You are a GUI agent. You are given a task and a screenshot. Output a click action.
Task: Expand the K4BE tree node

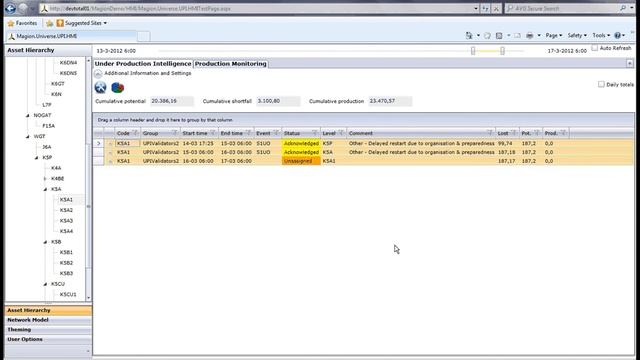(x=45, y=179)
